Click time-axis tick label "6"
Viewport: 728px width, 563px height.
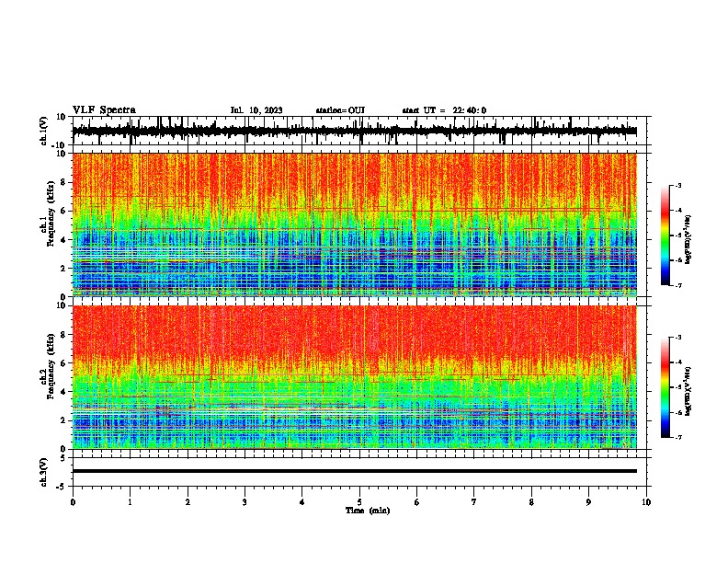417,502
